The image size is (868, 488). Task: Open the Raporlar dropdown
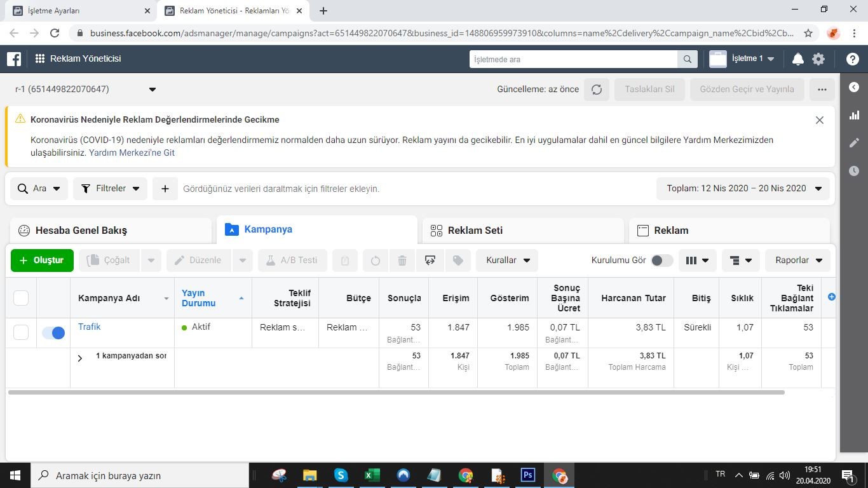[x=798, y=261]
